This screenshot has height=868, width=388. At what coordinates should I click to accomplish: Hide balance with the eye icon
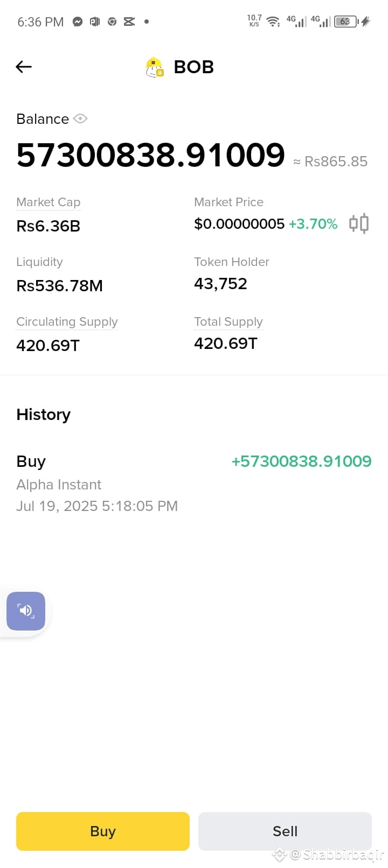click(x=80, y=118)
